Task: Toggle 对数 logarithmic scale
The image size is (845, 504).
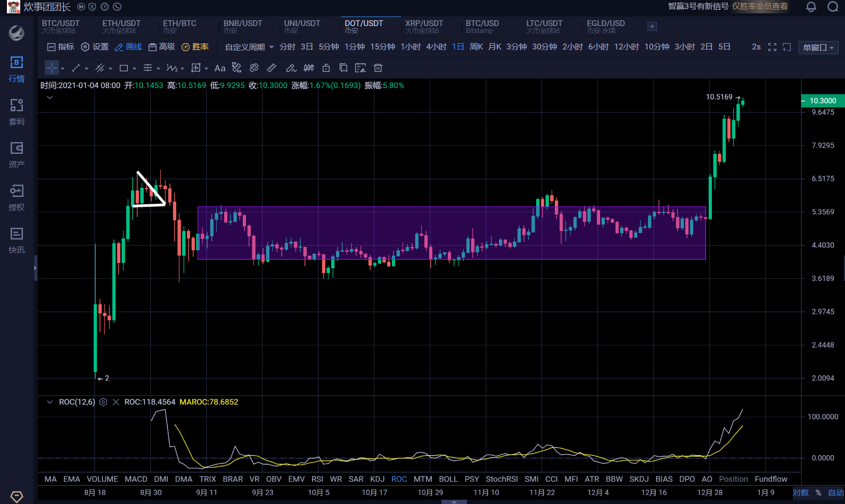Action: (800, 493)
